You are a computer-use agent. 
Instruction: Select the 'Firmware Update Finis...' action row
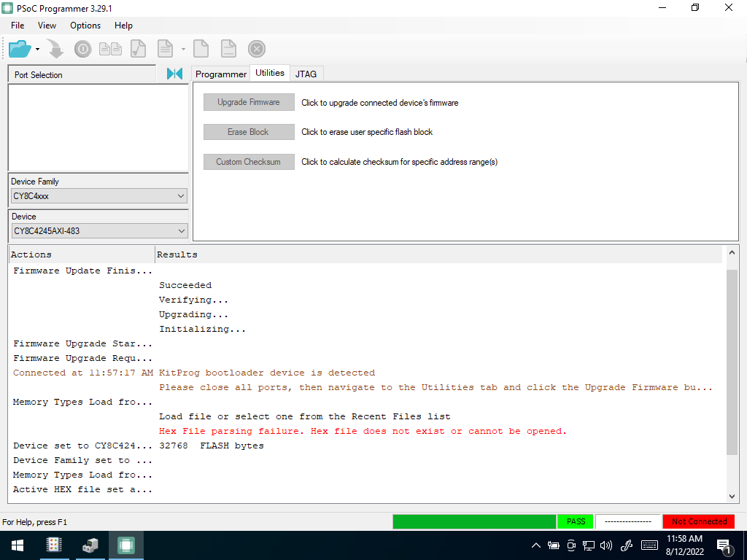83,271
